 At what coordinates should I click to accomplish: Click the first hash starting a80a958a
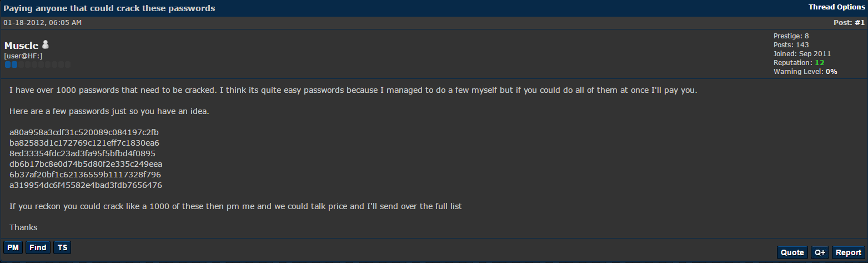(x=84, y=132)
